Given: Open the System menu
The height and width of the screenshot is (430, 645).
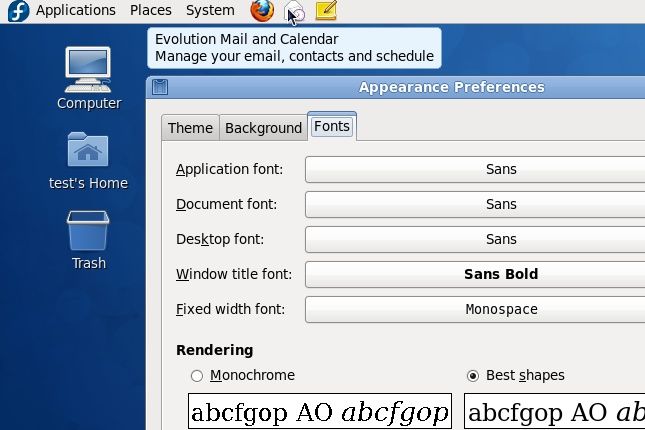Looking at the screenshot, I should click(x=210, y=10).
